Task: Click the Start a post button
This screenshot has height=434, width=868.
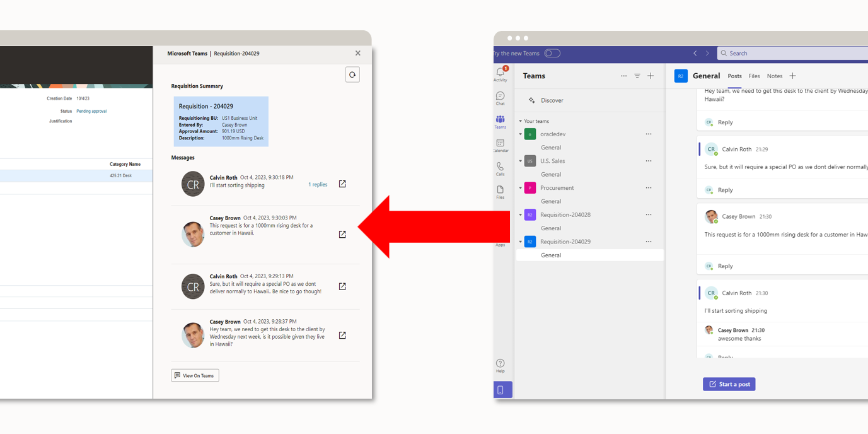Action: [x=729, y=384]
